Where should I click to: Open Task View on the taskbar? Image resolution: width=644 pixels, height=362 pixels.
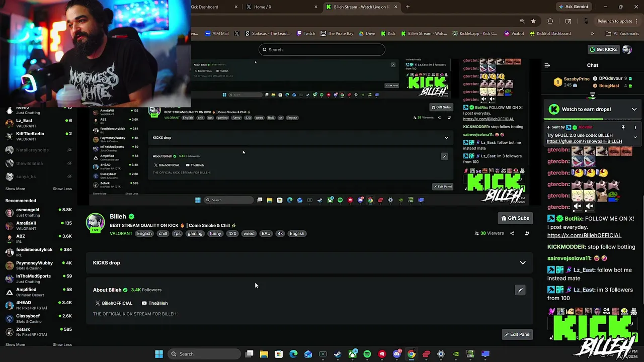pos(249,354)
